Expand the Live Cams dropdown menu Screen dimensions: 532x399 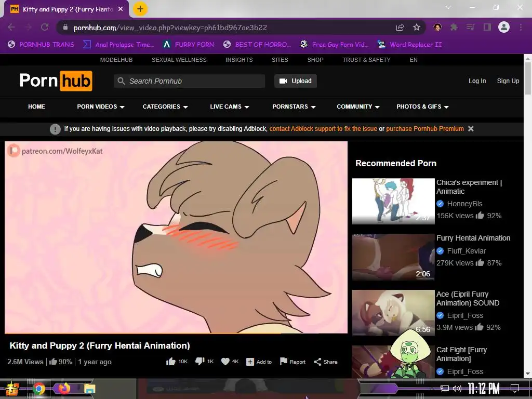pos(230,107)
